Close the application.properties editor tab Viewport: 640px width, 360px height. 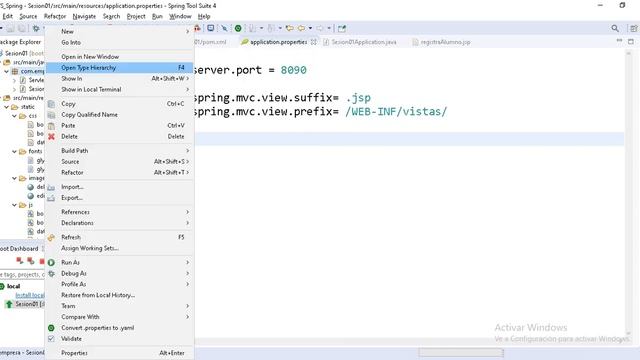[313, 42]
